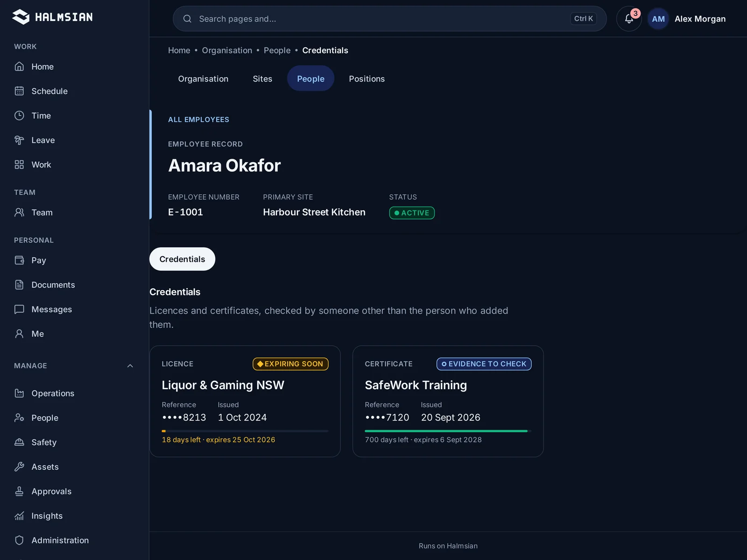Click the Liquor & Gaming NSW expiry progress bar
The height and width of the screenshot is (560, 747).
(245, 431)
